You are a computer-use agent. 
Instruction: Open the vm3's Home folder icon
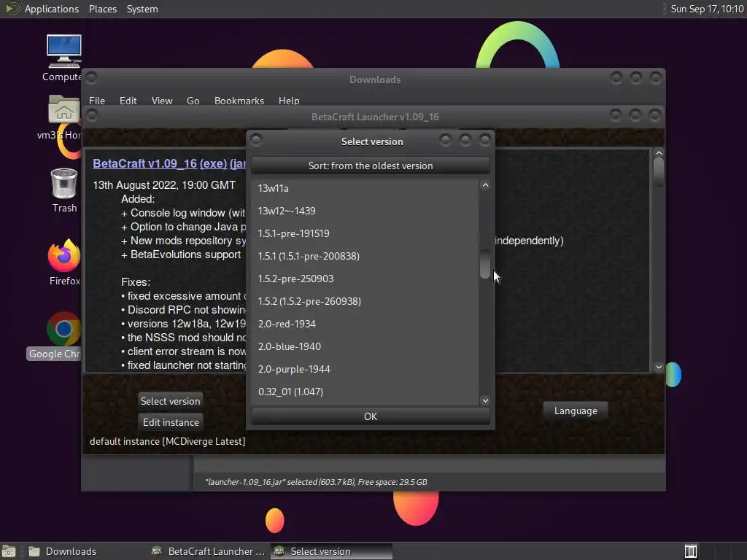[64, 109]
